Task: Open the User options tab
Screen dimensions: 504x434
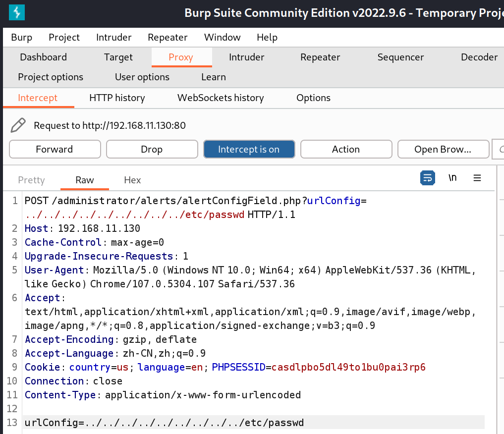Action: [142, 77]
